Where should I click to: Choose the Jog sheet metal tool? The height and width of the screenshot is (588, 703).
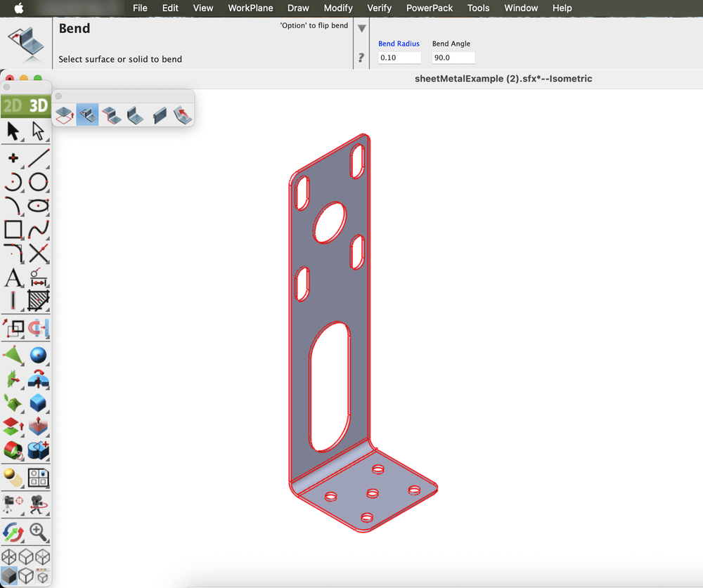coord(111,114)
